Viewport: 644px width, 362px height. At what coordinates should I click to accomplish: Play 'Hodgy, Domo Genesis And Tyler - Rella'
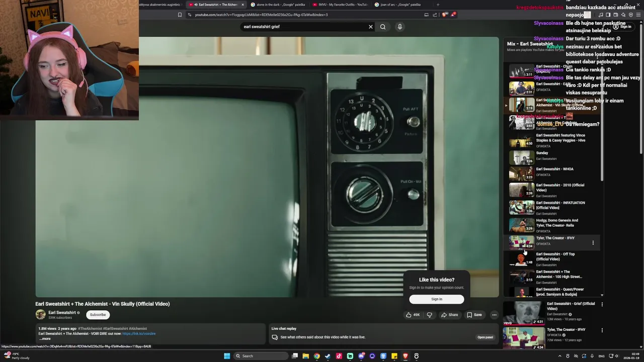(x=551, y=225)
